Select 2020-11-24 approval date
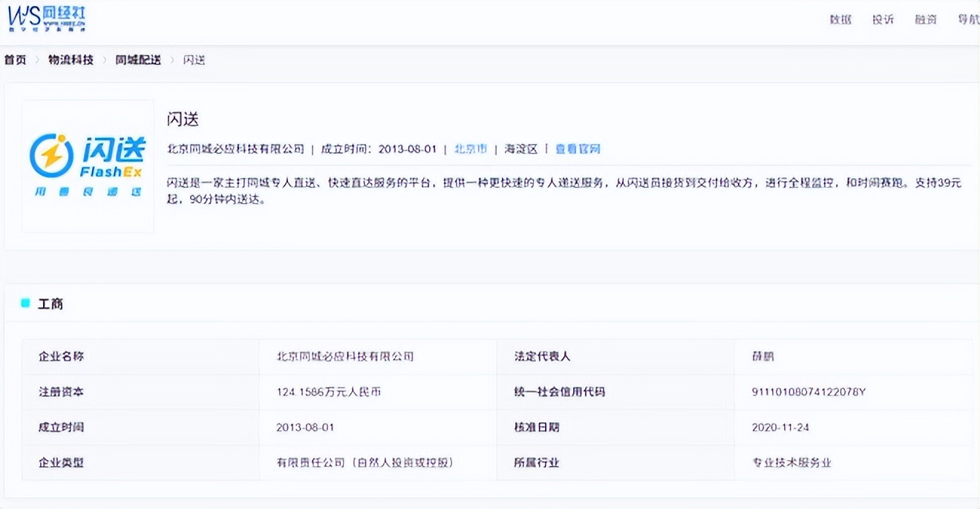The width and height of the screenshot is (980, 509). tap(781, 427)
